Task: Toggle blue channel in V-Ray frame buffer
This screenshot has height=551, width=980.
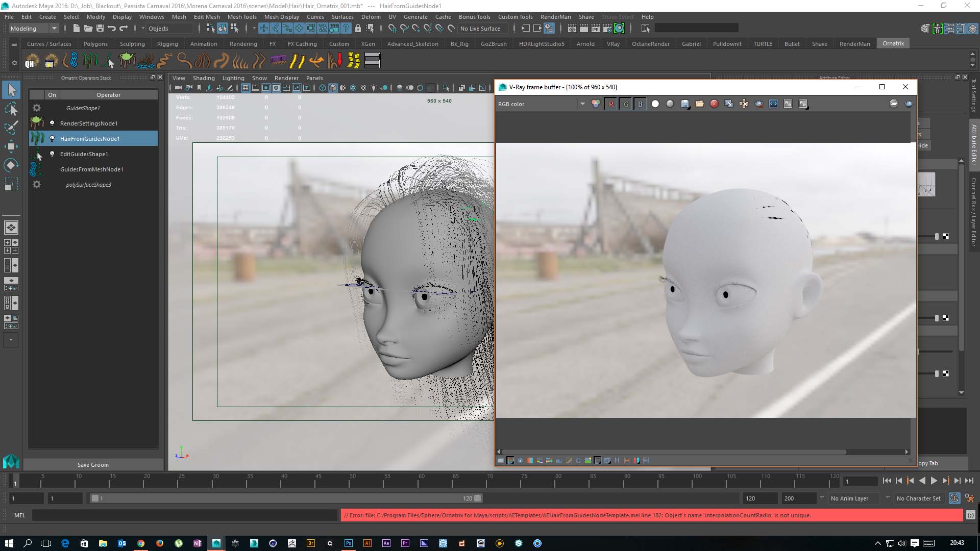Action: click(x=640, y=104)
